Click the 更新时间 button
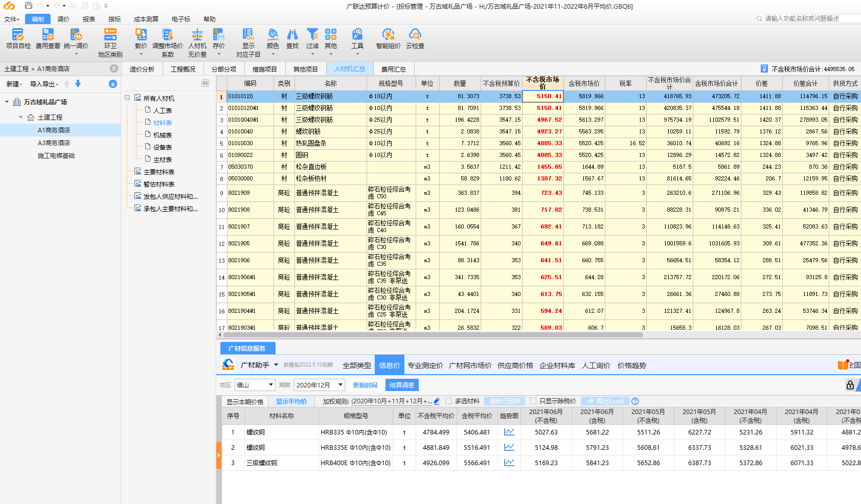 [x=365, y=385]
